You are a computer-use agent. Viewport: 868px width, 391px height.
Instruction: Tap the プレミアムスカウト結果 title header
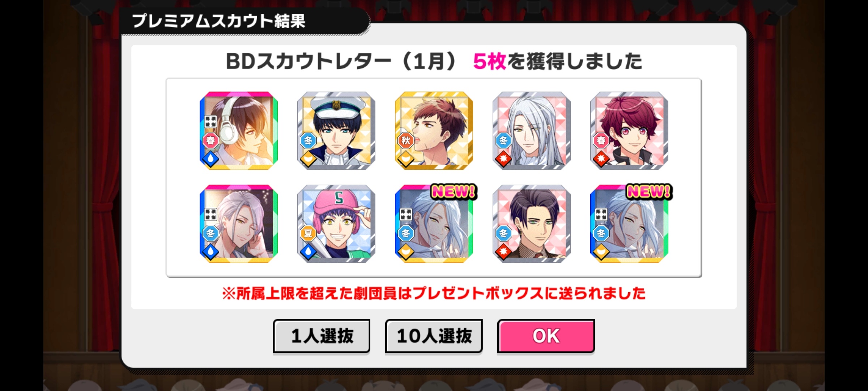(x=219, y=21)
